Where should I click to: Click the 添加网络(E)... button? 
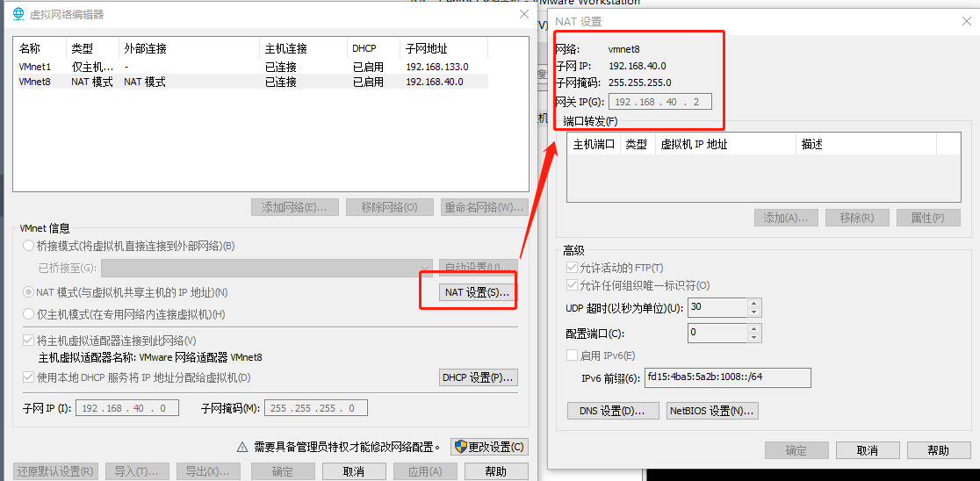[295, 207]
